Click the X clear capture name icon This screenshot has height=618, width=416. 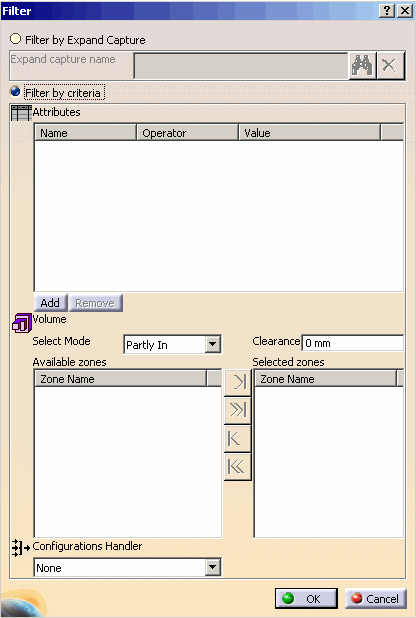point(390,65)
